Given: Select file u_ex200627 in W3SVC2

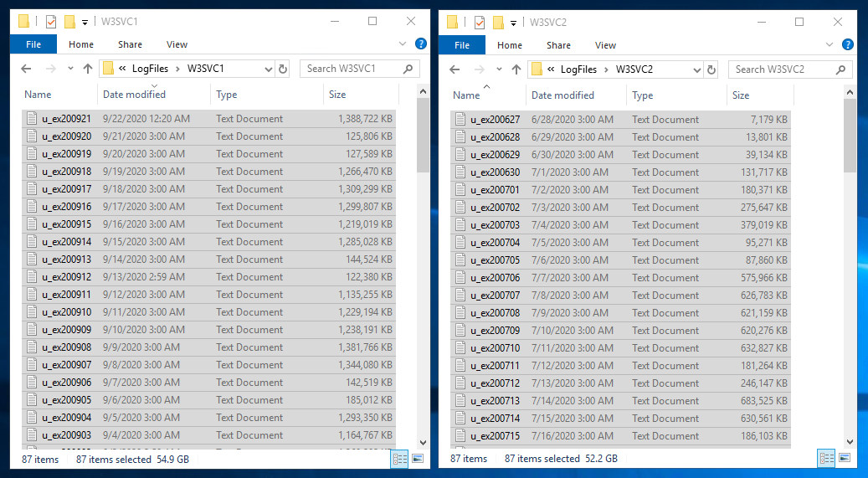Looking at the screenshot, I should 620,119.
